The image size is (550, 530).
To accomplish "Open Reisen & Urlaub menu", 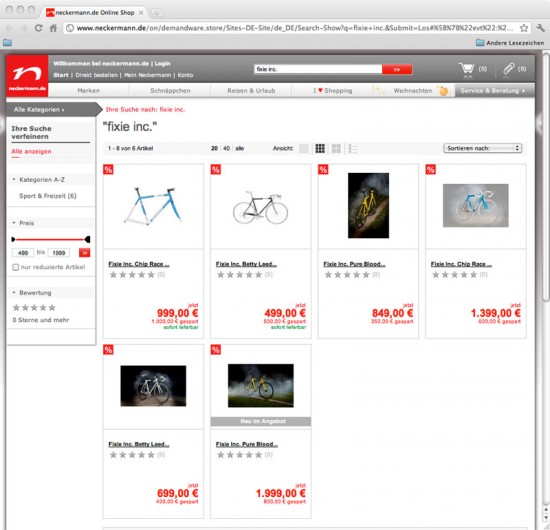I will point(251,90).
